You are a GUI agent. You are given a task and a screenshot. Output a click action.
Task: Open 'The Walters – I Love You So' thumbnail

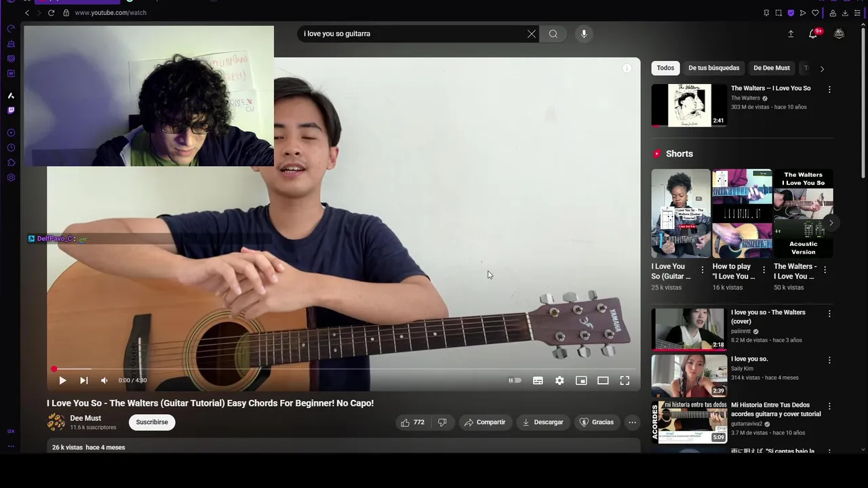[689, 105]
